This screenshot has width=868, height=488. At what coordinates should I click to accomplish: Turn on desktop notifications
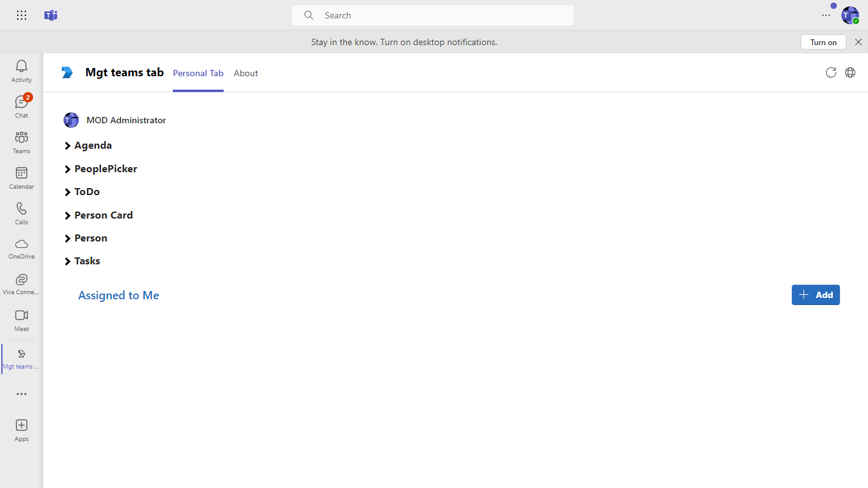point(824,42)
